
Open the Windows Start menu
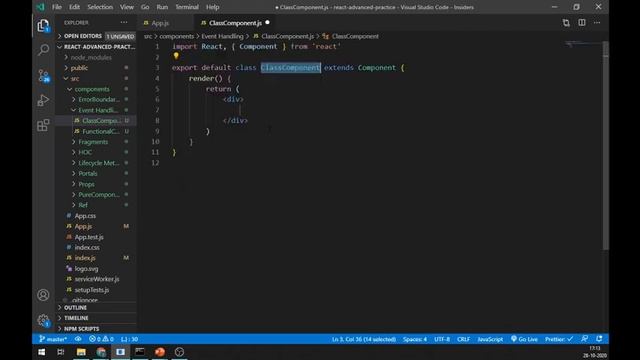pyautogui.click(x=42, y=352)
